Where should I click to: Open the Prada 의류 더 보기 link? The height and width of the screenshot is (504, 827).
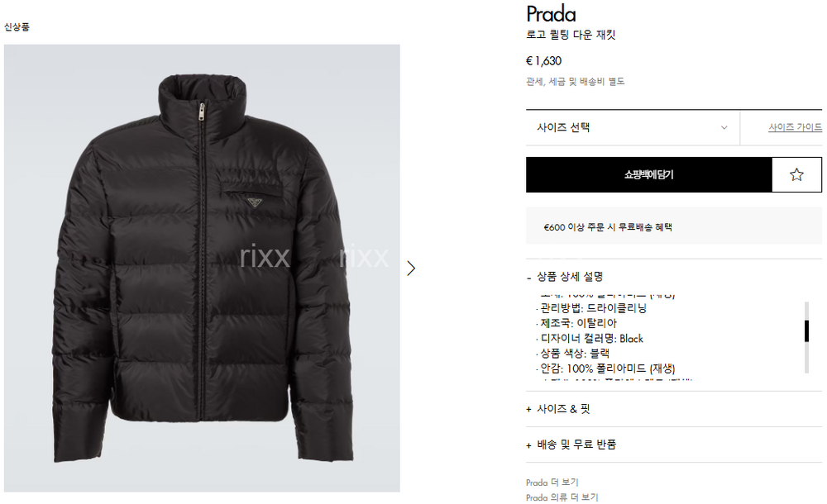click(x=562, y=497)
